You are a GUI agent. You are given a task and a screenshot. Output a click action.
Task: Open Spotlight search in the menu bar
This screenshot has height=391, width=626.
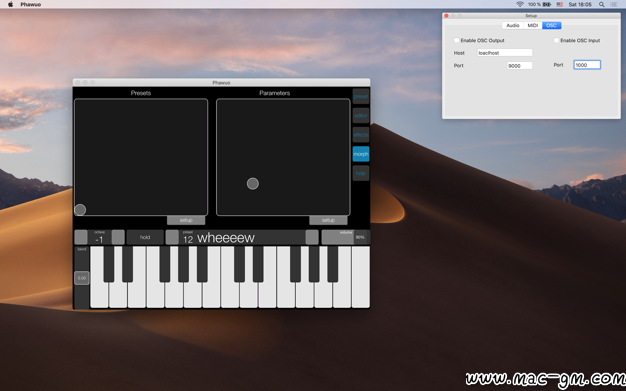pos(601,4)
